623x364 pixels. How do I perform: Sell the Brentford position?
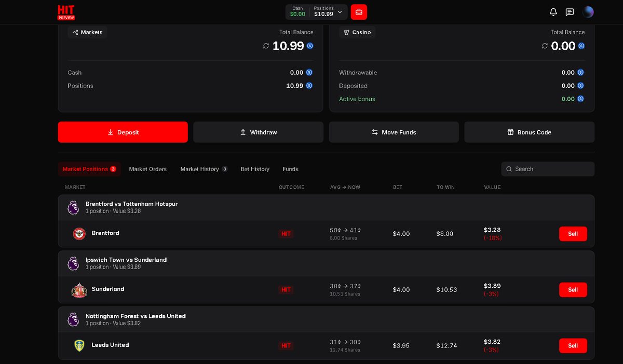point(573,234)
